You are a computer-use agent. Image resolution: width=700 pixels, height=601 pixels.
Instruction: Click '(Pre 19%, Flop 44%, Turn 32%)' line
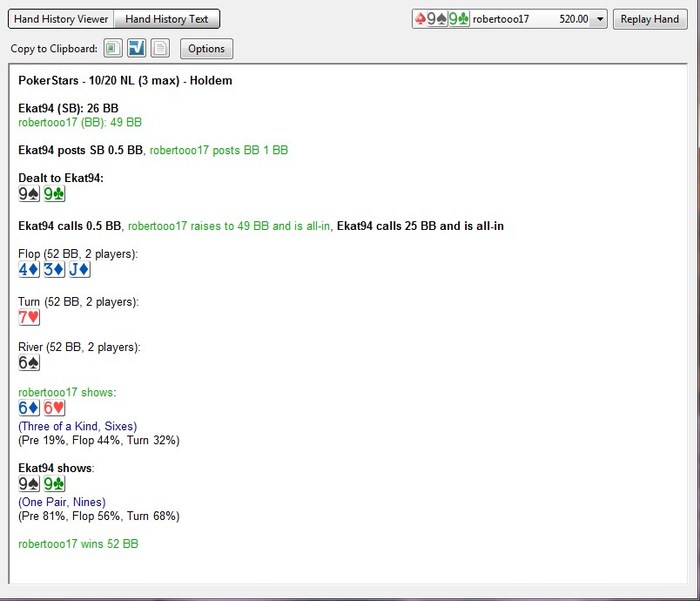tap(99, 441)
